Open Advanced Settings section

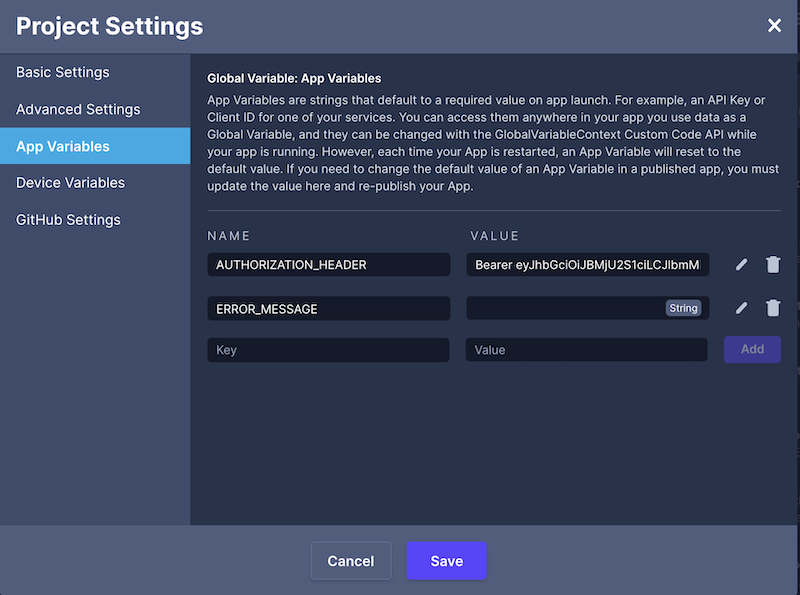(95, 109)
